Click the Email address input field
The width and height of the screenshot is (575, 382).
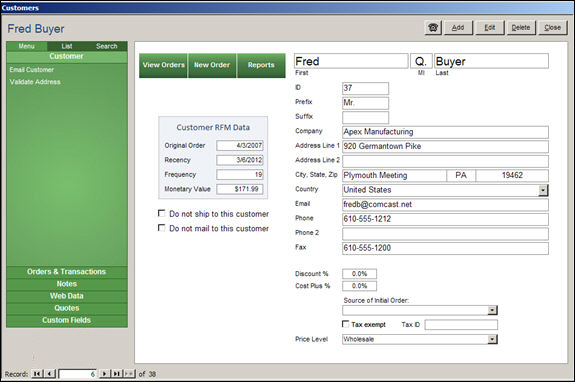[x=445, y=205]
